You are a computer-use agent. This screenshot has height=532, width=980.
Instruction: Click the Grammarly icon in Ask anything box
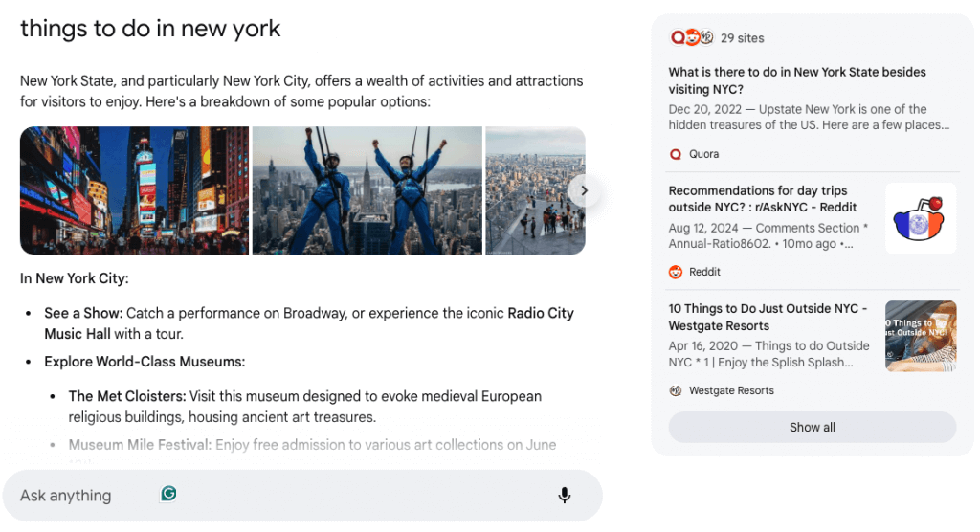tap(168, 494)
